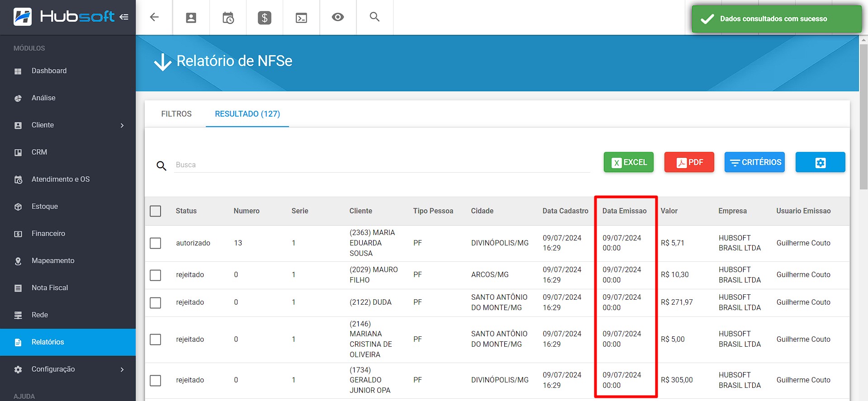
Task: Click the down arrow beside Relatório de NFSe
Action: 162,62
